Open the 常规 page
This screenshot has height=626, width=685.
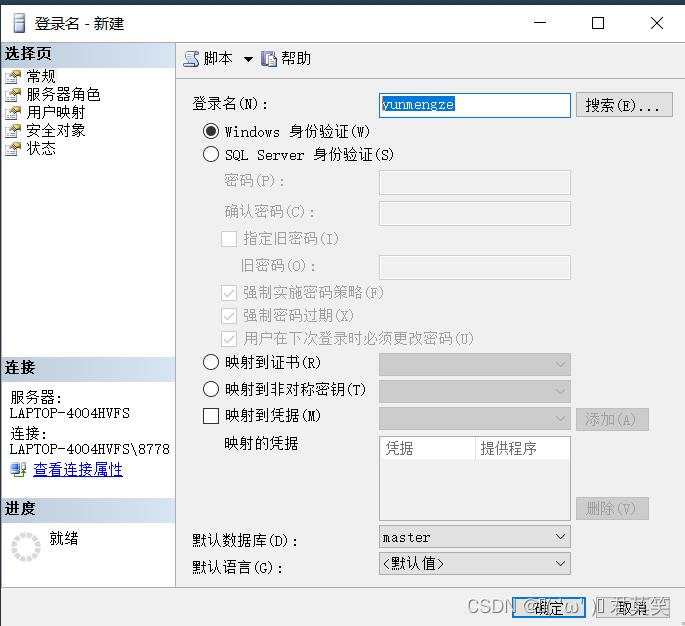[41, 76]
